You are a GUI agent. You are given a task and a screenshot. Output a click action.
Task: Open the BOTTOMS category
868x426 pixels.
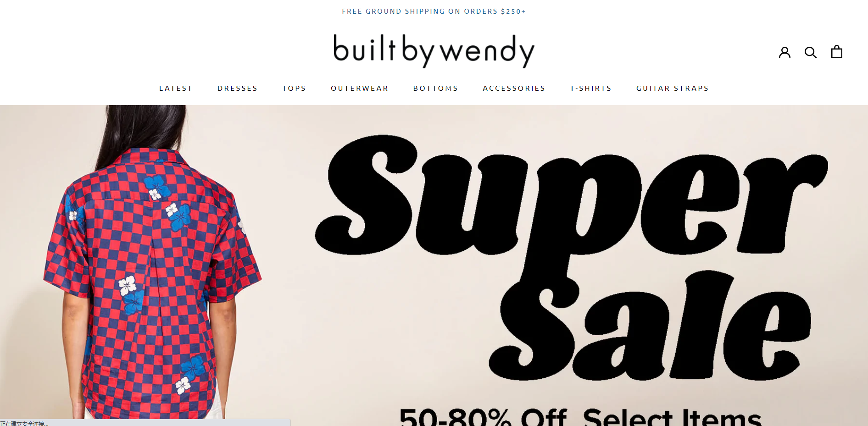coord(435,88)
